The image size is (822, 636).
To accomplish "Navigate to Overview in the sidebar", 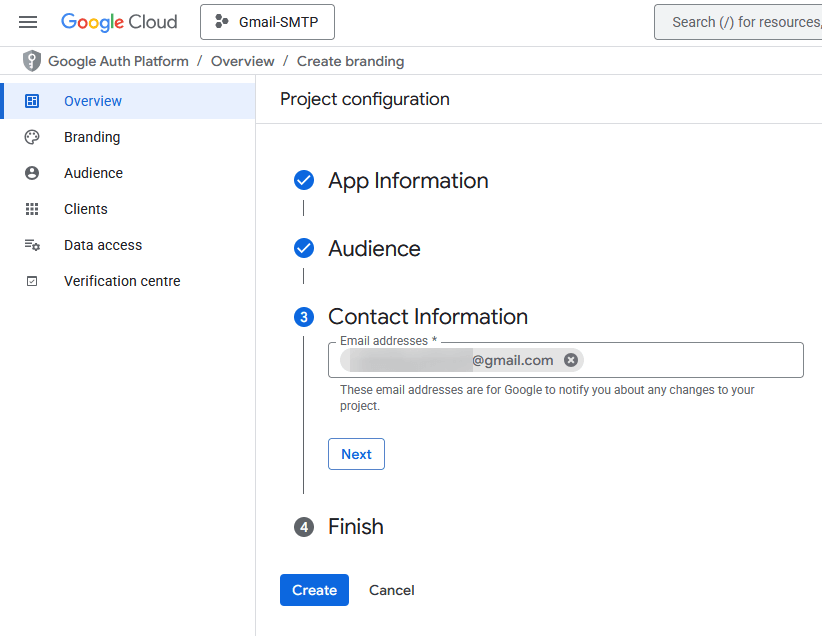I will pos(93,101).
